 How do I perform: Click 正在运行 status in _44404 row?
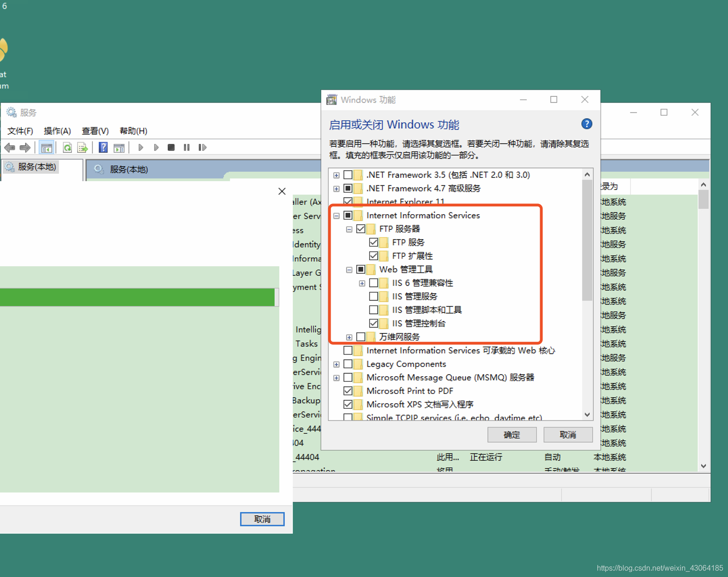point(486,457)
